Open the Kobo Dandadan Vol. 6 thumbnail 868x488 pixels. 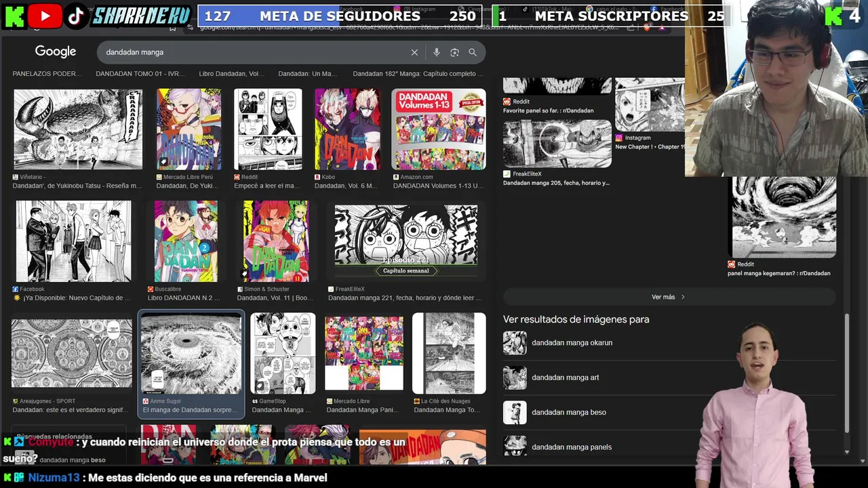[x=347, y=129]
